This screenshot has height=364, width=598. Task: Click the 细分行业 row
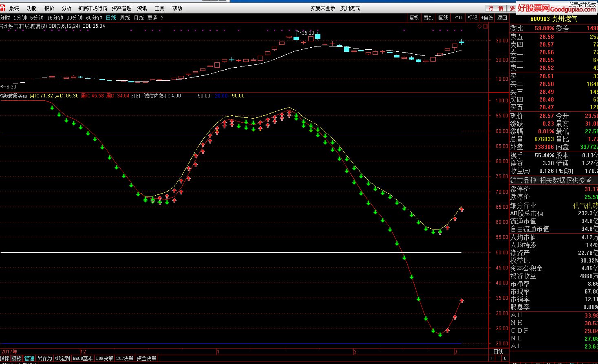coord(554,205)
